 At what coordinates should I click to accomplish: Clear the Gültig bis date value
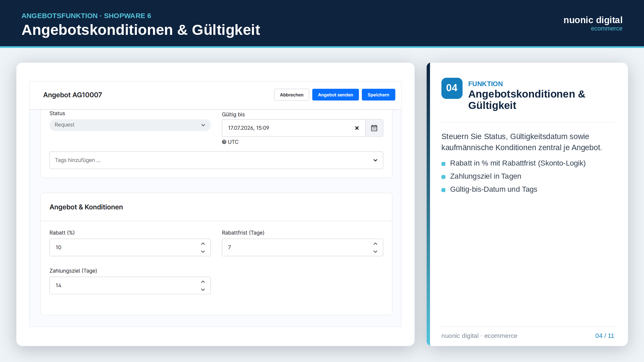pyautogui.click(x=357, y=128)
